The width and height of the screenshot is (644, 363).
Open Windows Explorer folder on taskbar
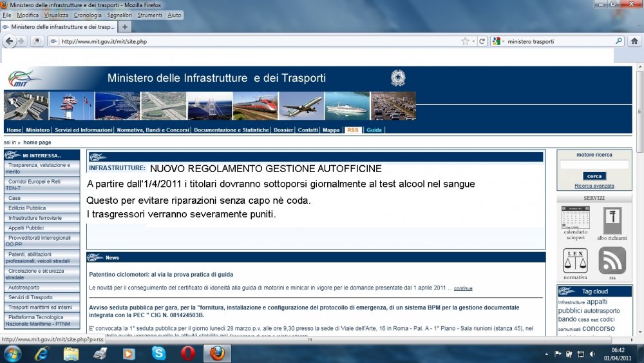point(71,353)
